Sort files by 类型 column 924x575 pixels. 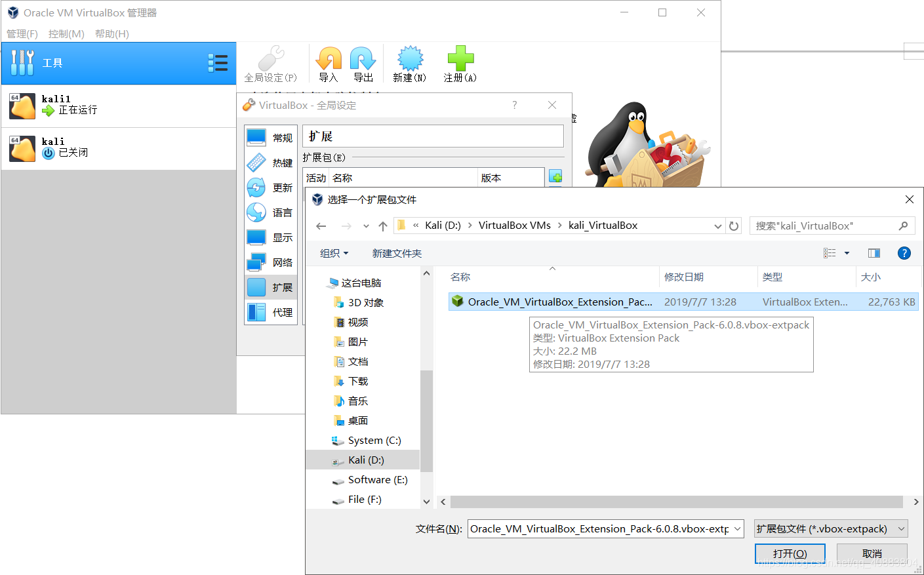(x=807, y=277)
